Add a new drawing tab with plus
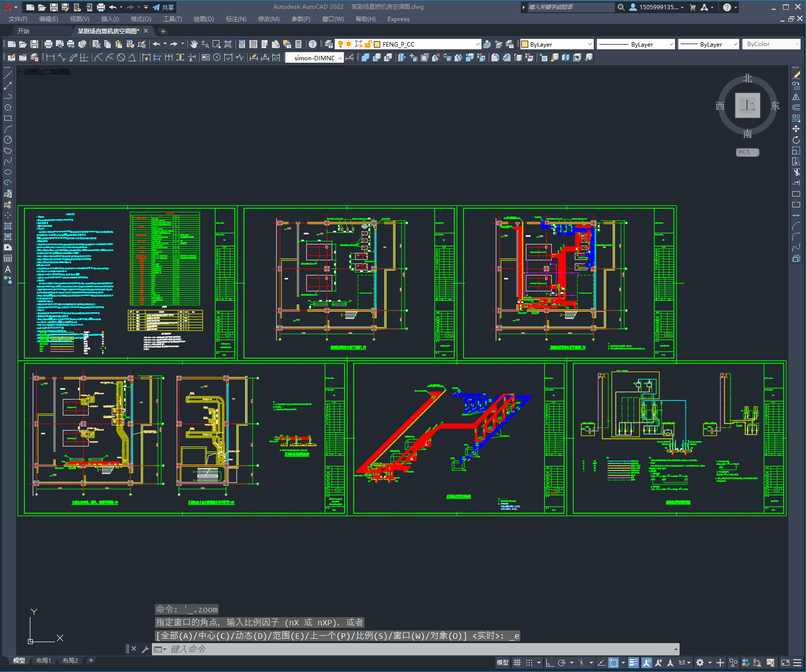 tap(163, 31)
